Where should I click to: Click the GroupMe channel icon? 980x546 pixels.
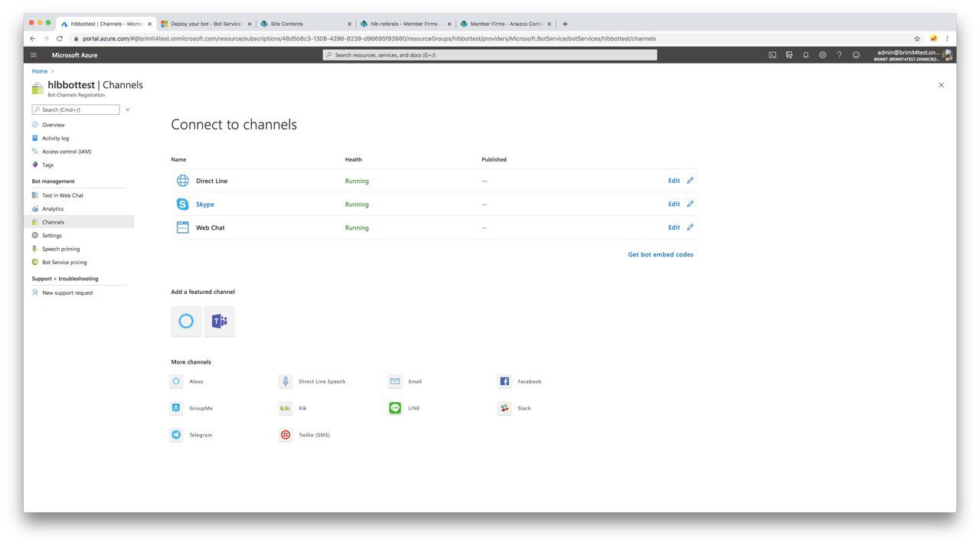pyautogui.click(x=176, y=408)
